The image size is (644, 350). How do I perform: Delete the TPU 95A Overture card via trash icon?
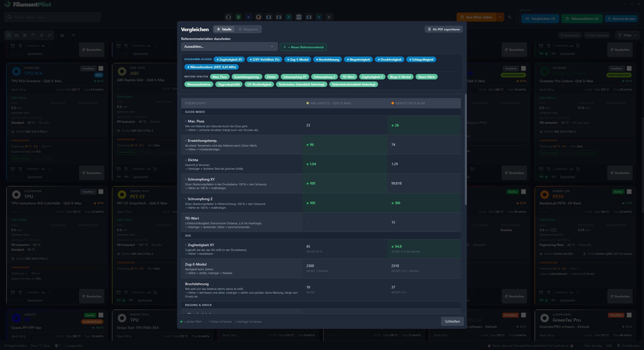pos(20,169)
